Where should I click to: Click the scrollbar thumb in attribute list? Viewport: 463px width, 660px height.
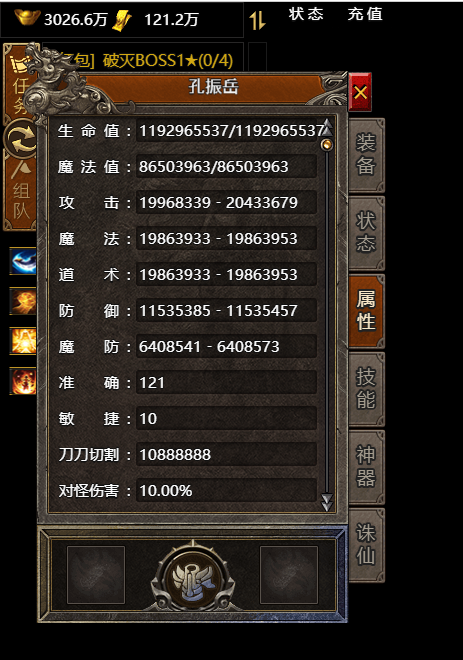point(327,145)
